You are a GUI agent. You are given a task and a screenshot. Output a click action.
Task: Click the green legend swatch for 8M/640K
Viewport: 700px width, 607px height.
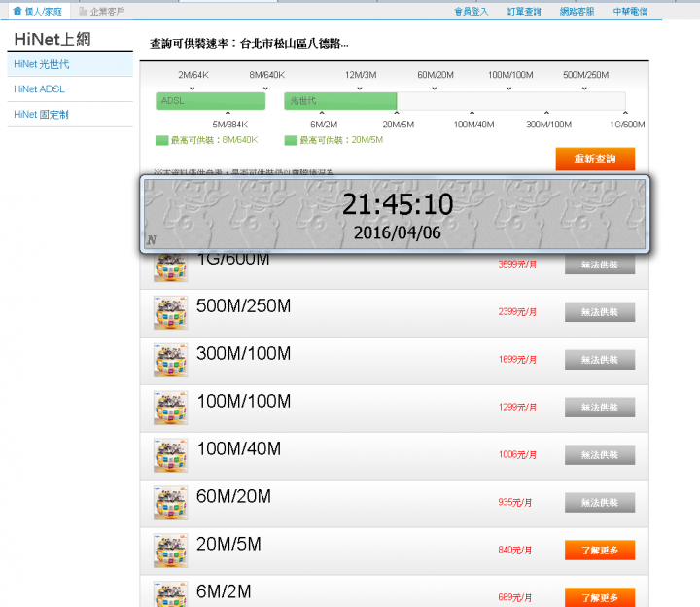tap(161, 140)
